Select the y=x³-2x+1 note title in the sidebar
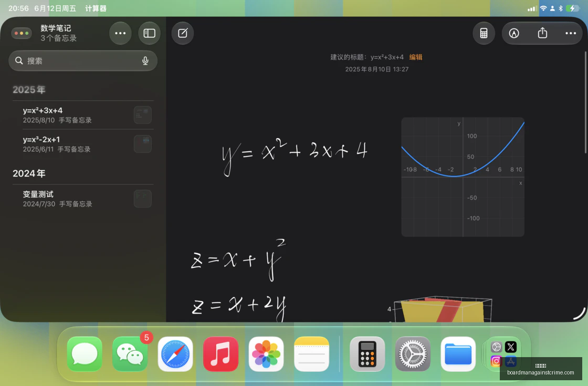Screen dimensions: 588x386 41,140
